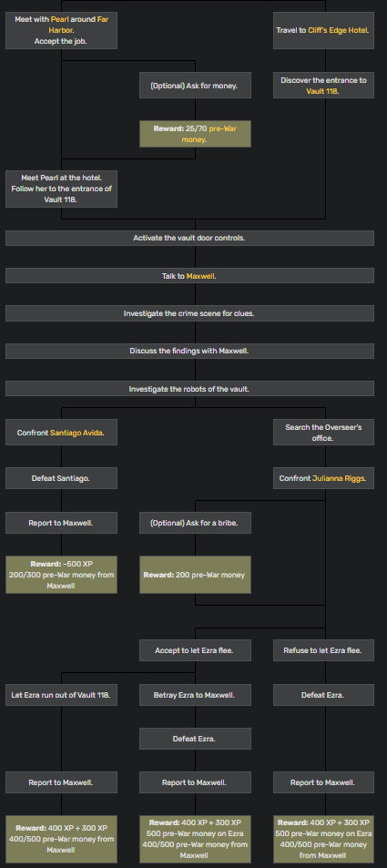Click the Refuse to let Ezra flee box
Image resolution: width=387 pixels, height=868 pixels.
coord(323,650)
